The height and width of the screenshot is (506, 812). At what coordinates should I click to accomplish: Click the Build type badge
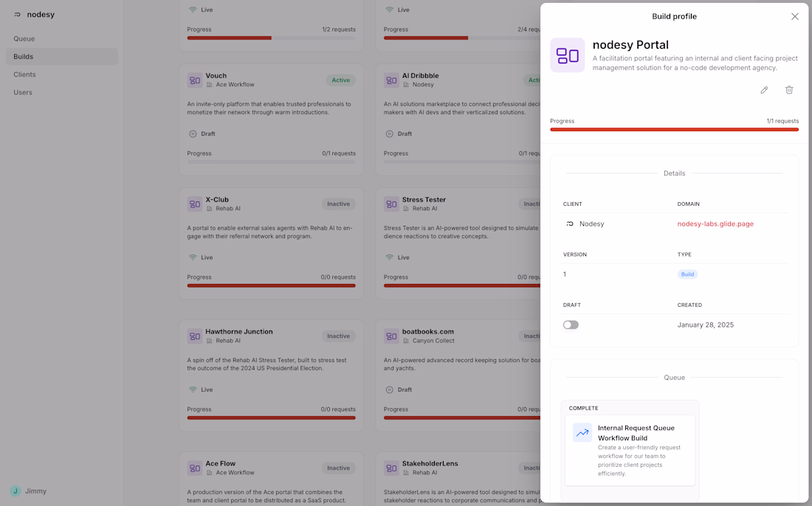687,274
